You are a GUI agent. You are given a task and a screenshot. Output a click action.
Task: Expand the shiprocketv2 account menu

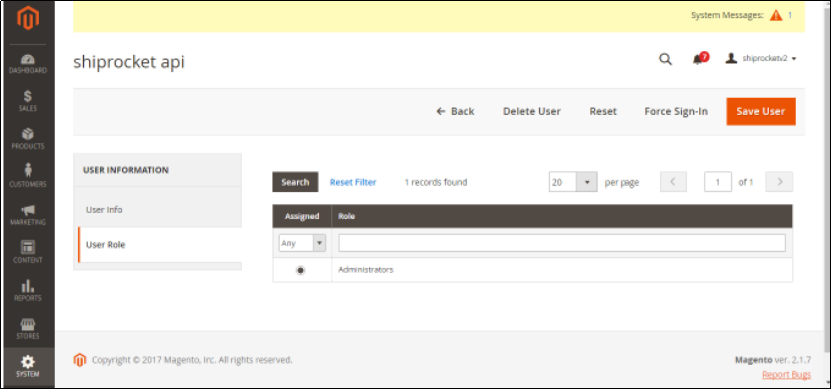point(761,59)
